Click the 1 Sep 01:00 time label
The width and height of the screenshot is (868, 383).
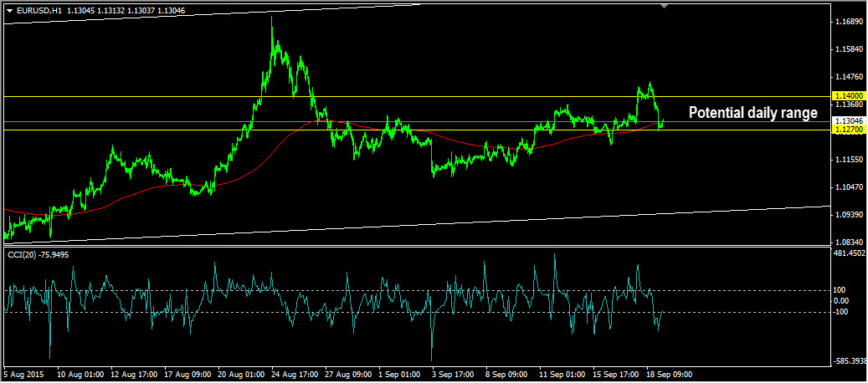[x=400, y=374]
